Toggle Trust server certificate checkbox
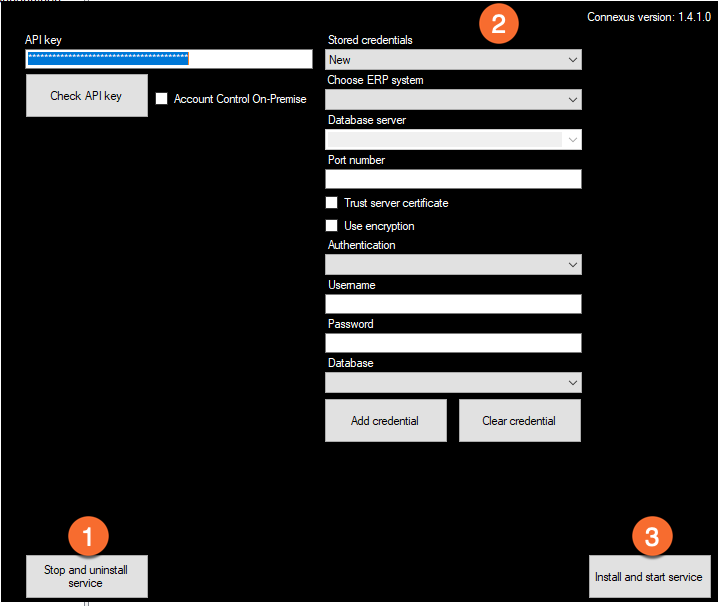Image resolution: width=718 pixels, height=606 pixels. tap(332, 203)
